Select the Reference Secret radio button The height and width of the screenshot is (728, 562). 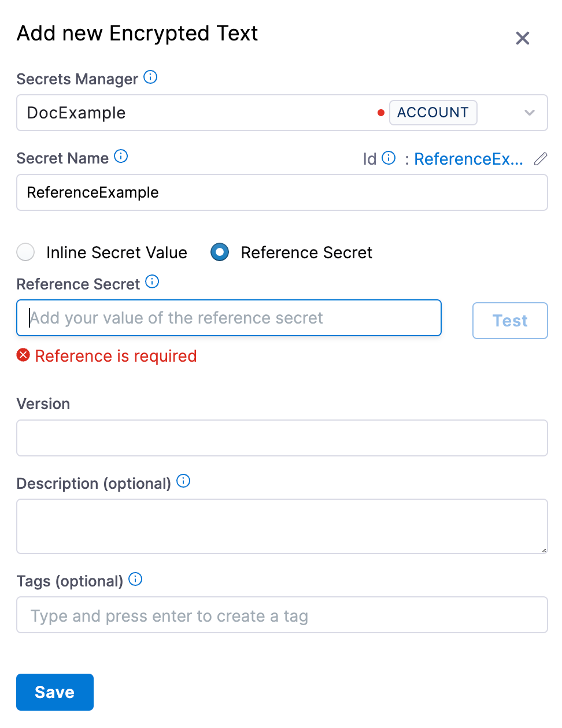click(x=220, y=252)
